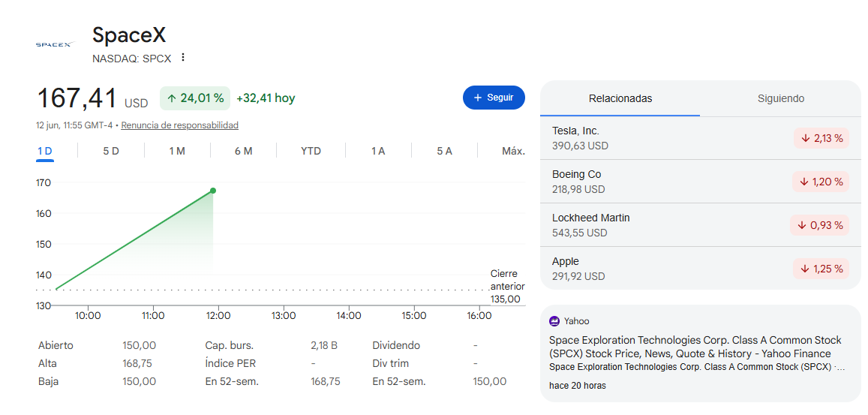Image resolution: width=868 pixels, height=415 pixels.
Task: Click the Abierto value 150,00
Action: (139, 346)
